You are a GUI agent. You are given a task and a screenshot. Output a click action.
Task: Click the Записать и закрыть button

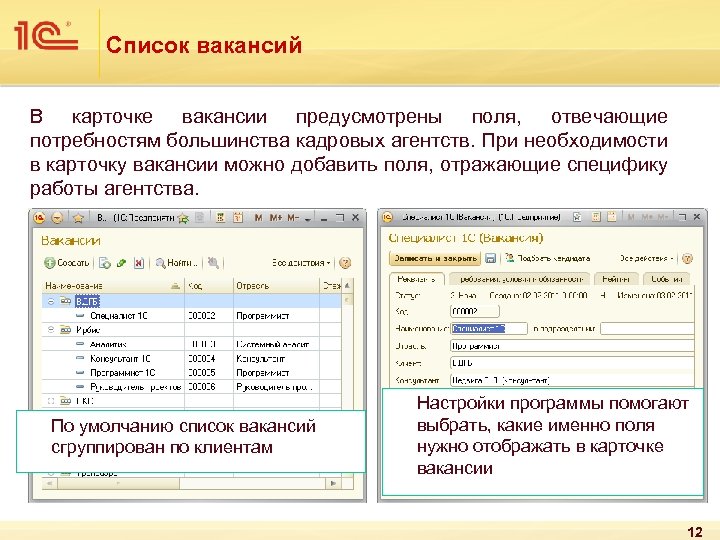[435, 259]
